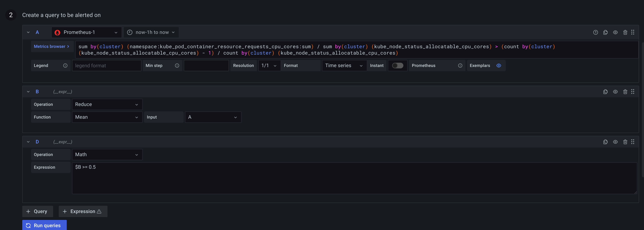The image size is (644, 230).
Task: Hide expression D using eye icon
Action: [615, 142]
